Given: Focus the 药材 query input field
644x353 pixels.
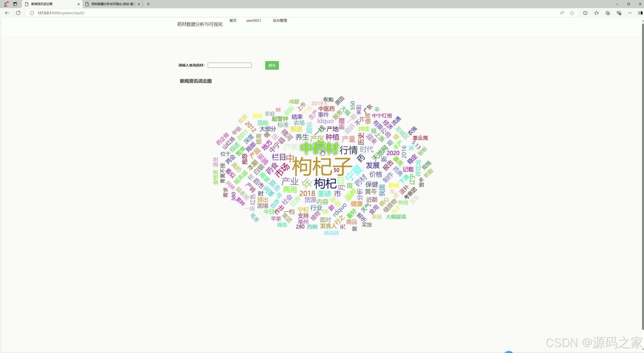Looking at the screenshot, I should (229, 65).
